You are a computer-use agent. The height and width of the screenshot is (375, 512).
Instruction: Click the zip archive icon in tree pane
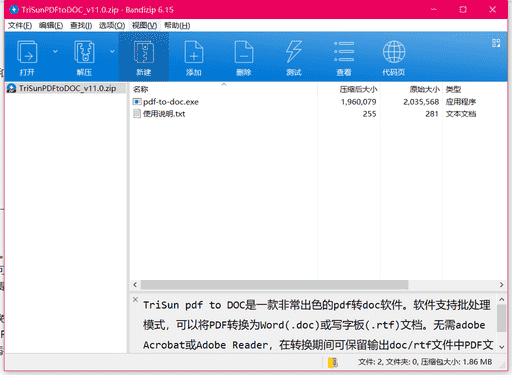click(x=12, y=88)
